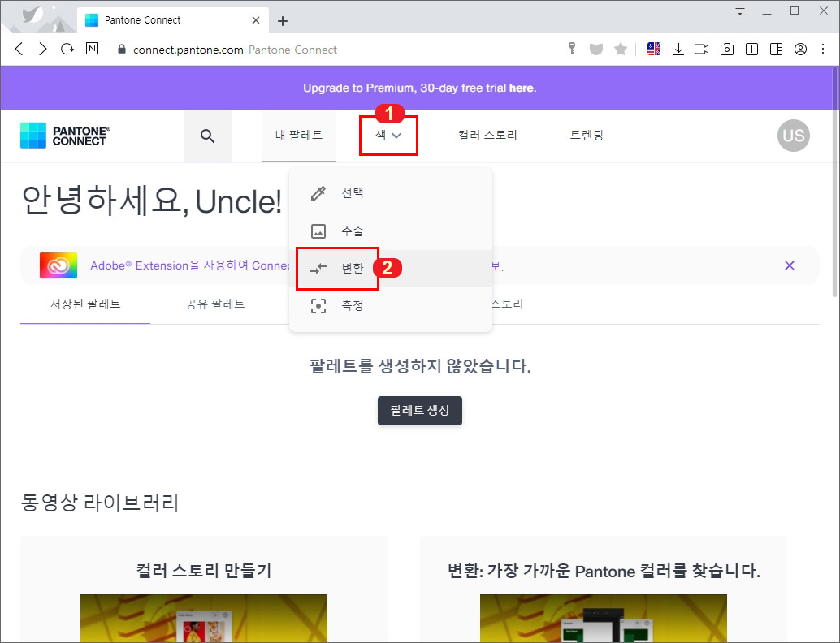The width and height of the screenshot is (840, 643).
Task: Choose the 측정 measure menu entry
Action: click(x=391, y=306)
